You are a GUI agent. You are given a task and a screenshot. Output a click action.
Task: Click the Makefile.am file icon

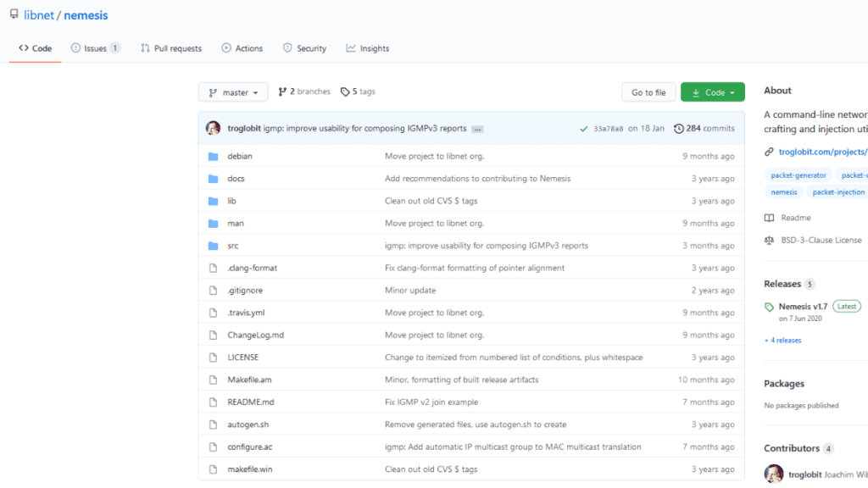tap(213, 380)
